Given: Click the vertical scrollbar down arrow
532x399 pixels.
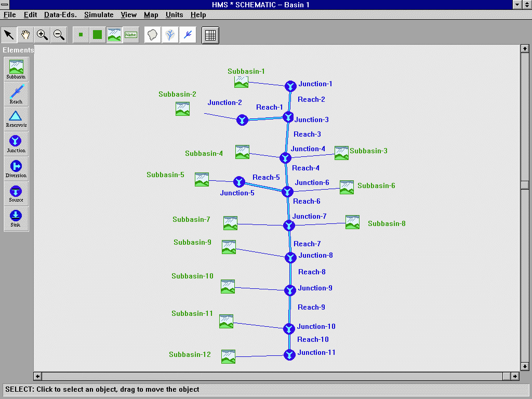Looking at the screenshot, I should [x=525, y=366].
